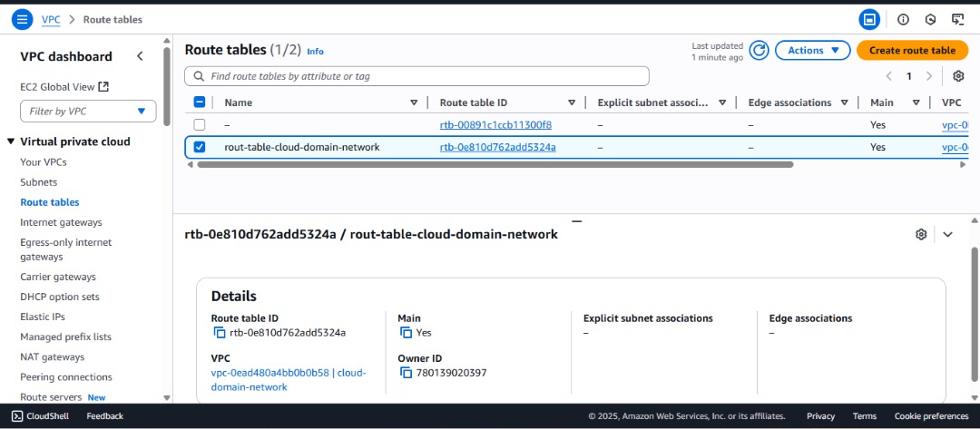Go to next page arrow
This screenshot has height=429, width=980.
[929, 76]
